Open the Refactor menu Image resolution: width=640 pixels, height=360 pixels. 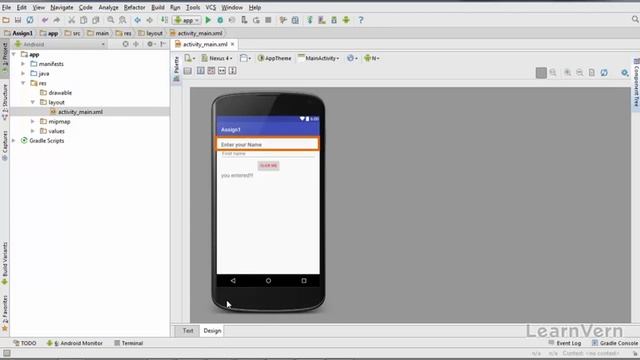tap(134, 7)
